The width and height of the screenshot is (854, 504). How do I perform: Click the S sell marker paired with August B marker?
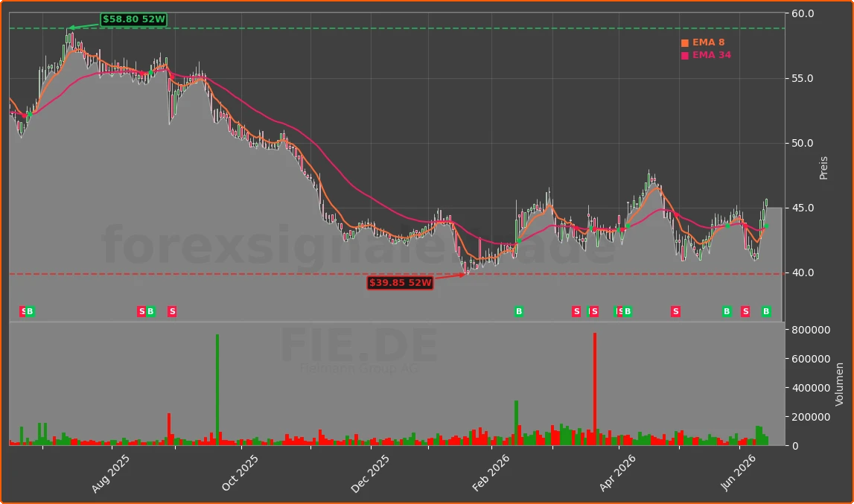pyautogui.click(x=141, y=312)
